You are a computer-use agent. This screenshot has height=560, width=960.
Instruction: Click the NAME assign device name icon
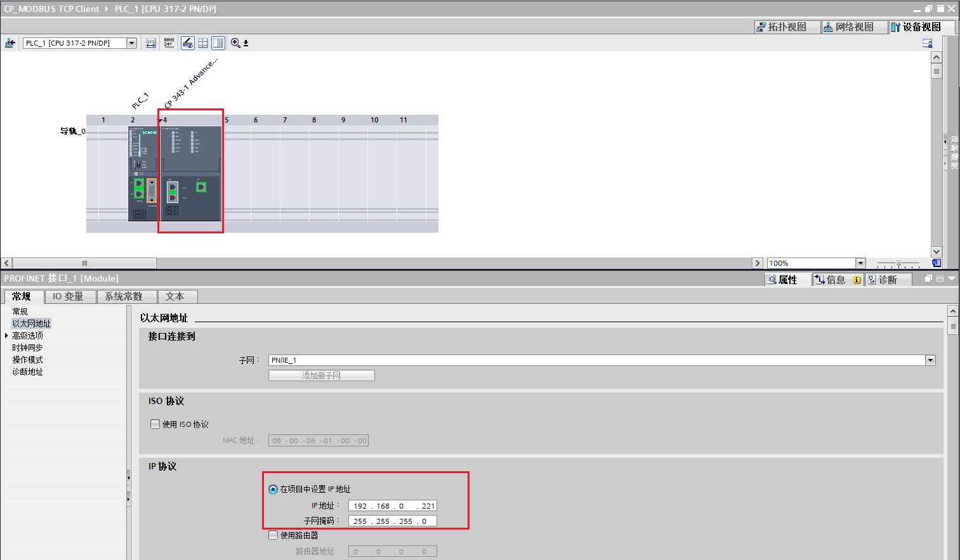[x=169, y=43]
